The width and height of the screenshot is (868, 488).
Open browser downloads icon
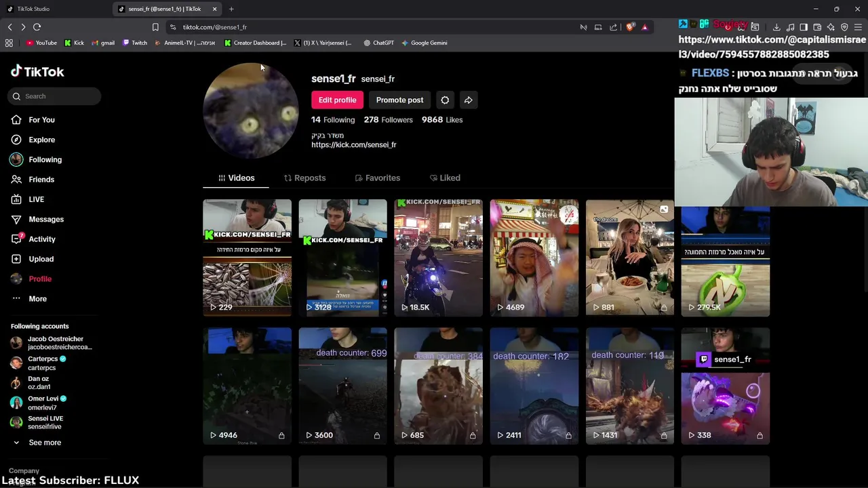776,27
